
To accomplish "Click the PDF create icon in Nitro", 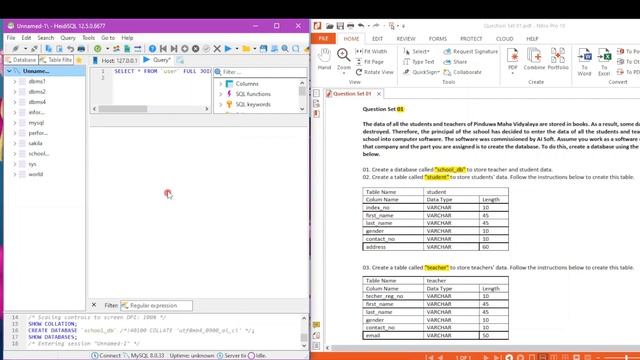I will [x=513, y=60].
